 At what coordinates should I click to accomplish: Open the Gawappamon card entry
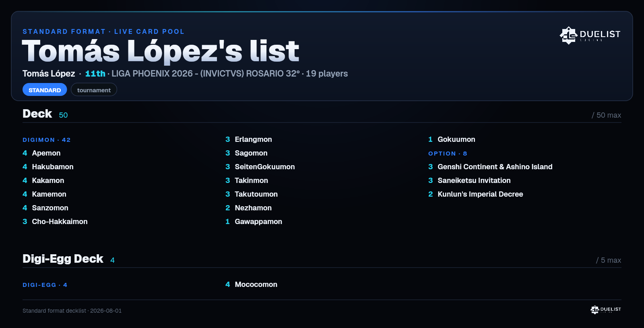coord(254,222)
